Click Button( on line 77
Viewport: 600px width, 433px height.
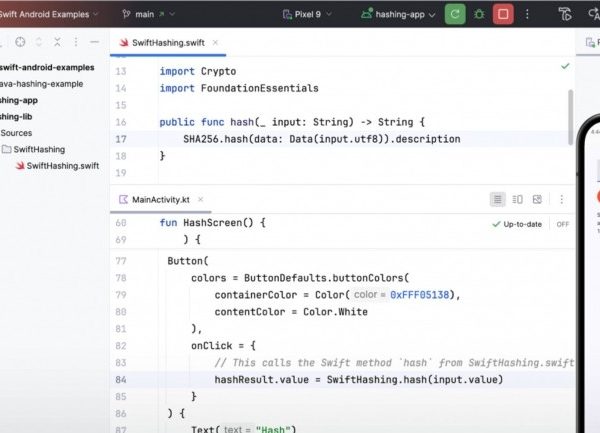188,261
